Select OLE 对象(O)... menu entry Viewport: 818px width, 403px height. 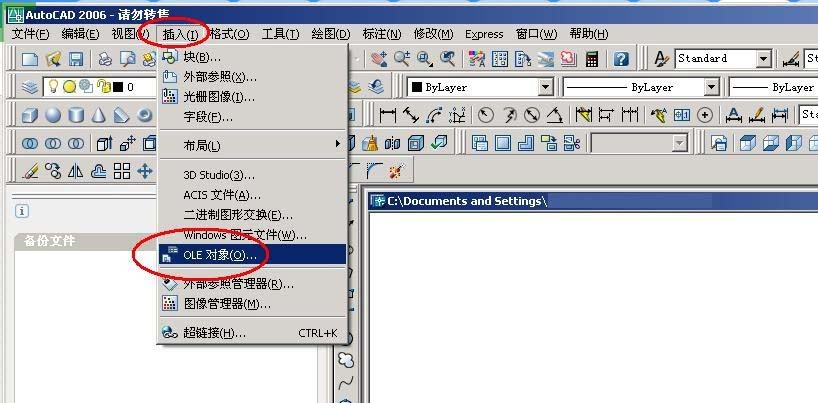click(252, 254)
